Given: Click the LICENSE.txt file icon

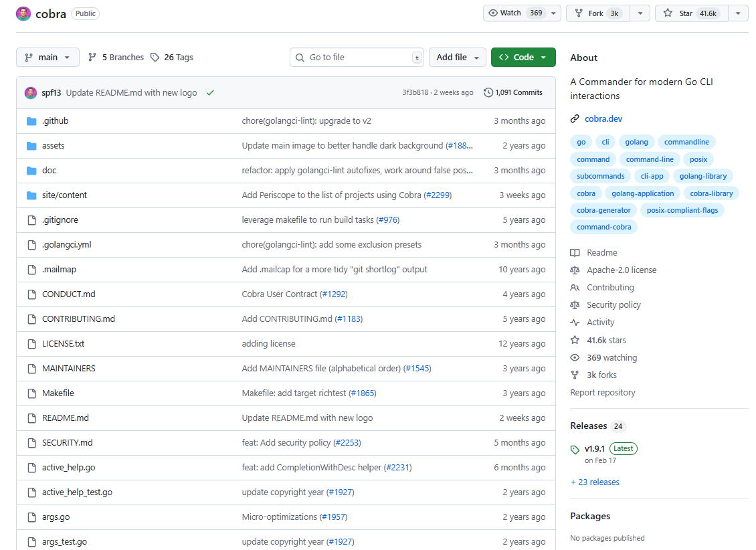Looking at the screenshot, I should click(32, 344).
